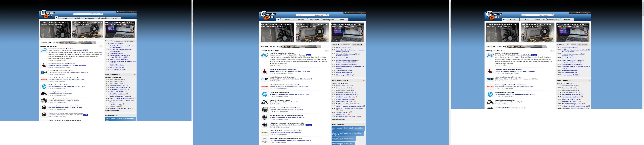
Task: Switch to 'Ohne Antwort' forum tab in rightmost page
Action: (x=583, y=45)
